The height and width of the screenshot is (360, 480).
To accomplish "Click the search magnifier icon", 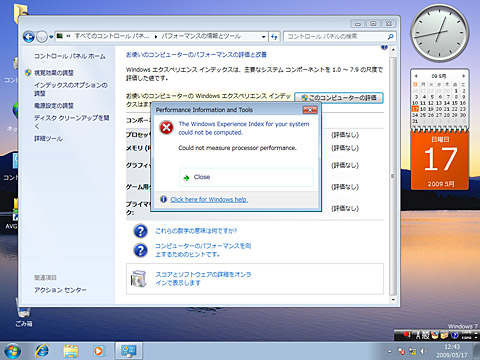I will [x=391, y=36].
